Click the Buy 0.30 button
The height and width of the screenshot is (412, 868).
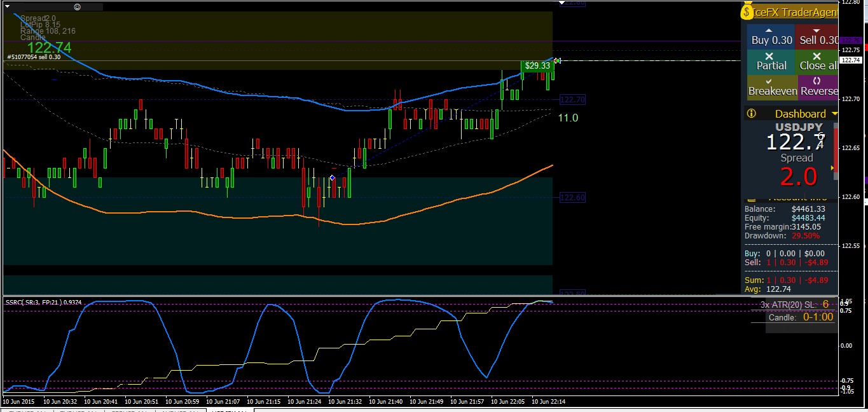tap(771, 37)
